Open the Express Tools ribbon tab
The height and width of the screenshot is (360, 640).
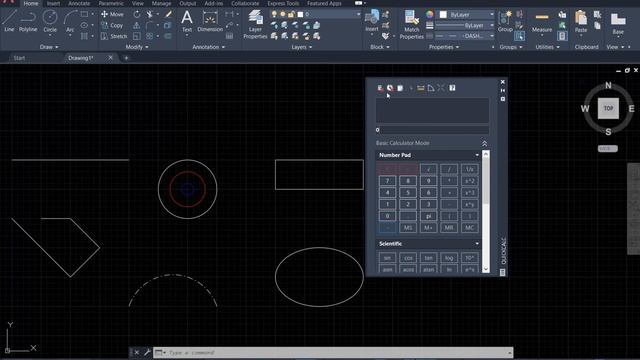283,3
